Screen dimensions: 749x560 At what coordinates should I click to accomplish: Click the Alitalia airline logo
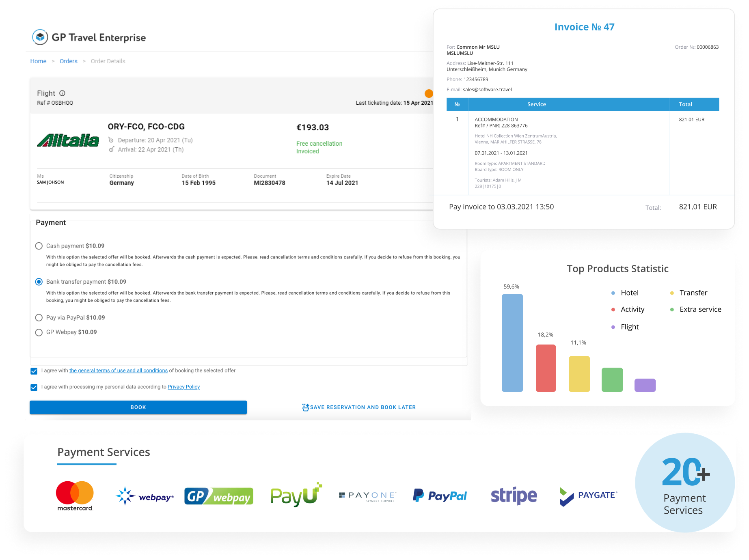click(x=68, y=141)
